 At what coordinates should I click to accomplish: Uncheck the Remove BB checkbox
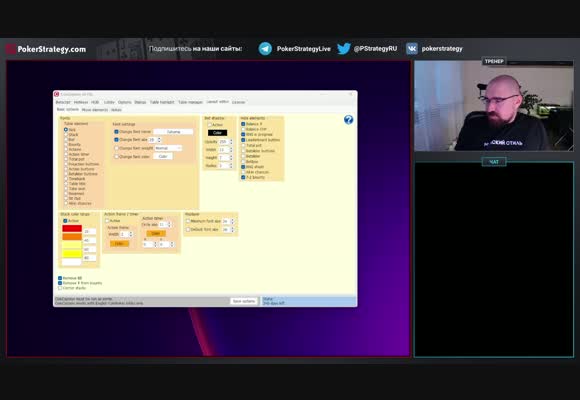[x=60, y=278]
